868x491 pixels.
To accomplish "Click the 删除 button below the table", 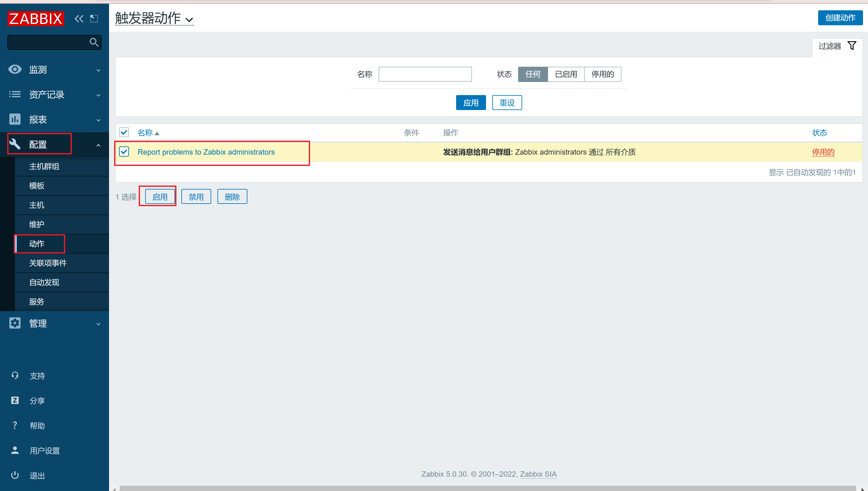I will tap(232, 197).
